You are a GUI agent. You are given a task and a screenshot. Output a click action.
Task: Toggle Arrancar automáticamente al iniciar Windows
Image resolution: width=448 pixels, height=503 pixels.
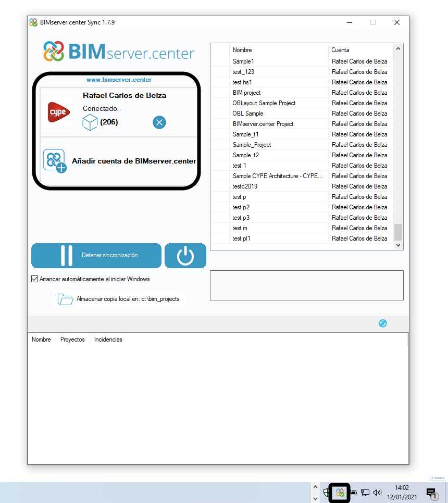coord(35,279)
